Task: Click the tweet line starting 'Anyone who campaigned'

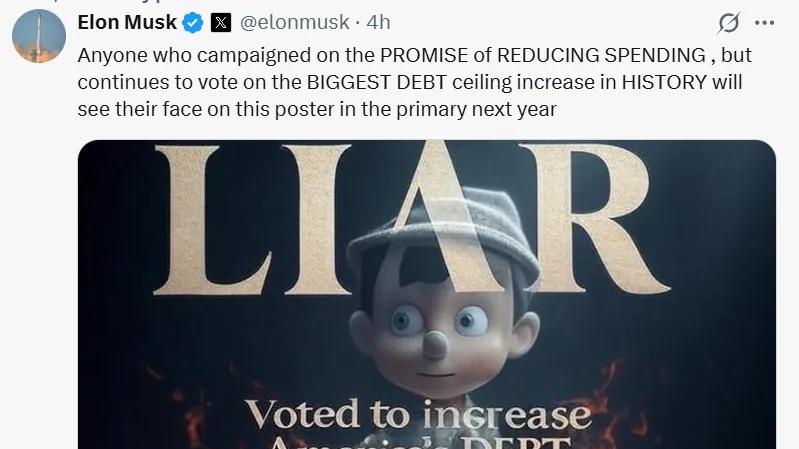Action: click(414, 55)
